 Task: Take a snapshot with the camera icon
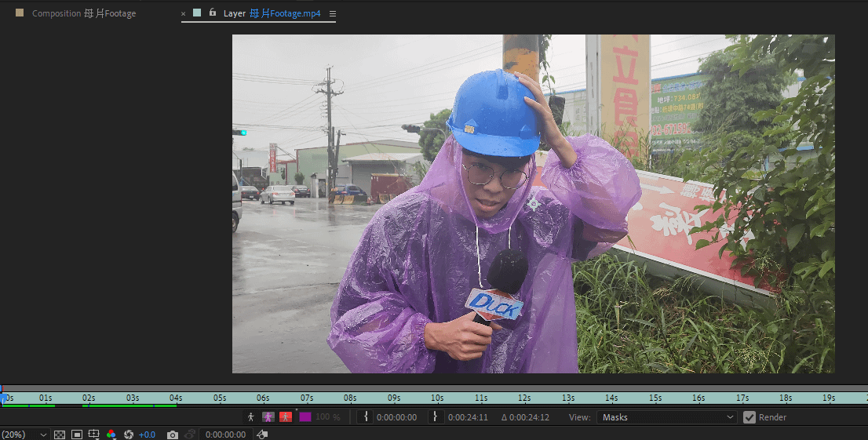click(x=173, y=435)
